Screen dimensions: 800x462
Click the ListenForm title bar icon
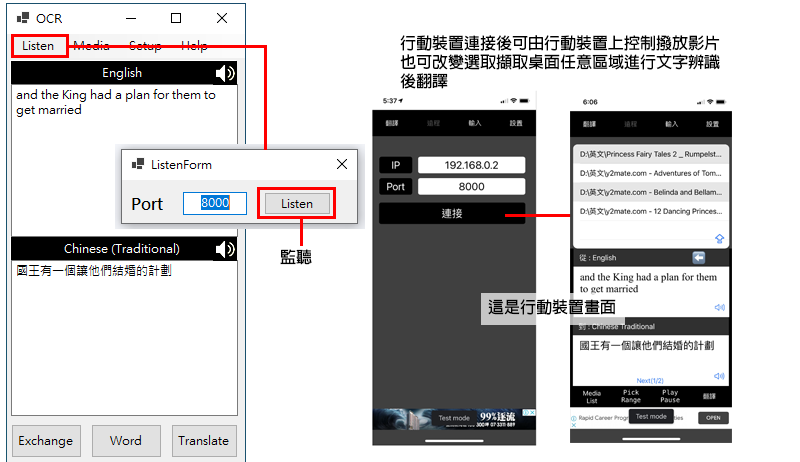138,164
